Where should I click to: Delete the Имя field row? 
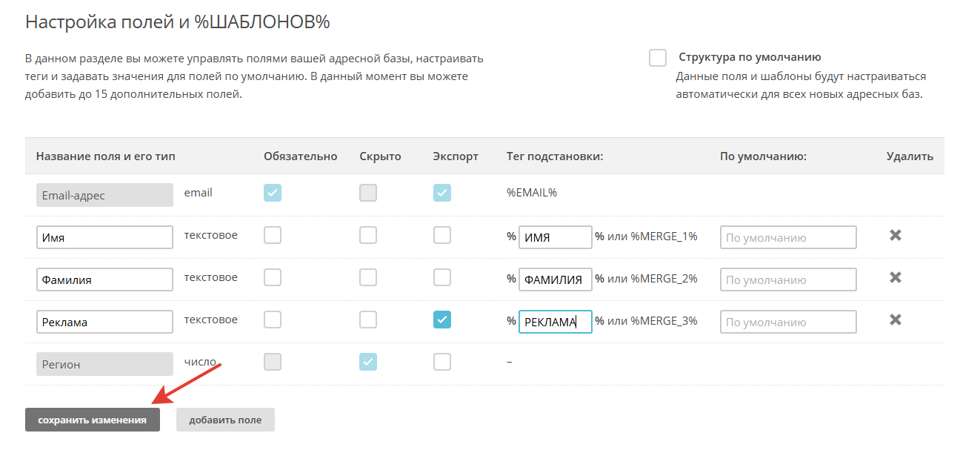tap(895, 236)
